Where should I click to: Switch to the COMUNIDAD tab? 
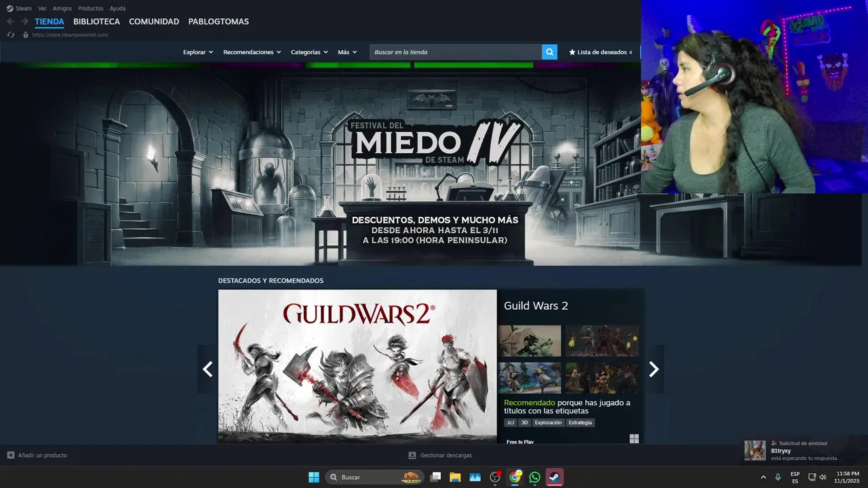tap(154, 22)
